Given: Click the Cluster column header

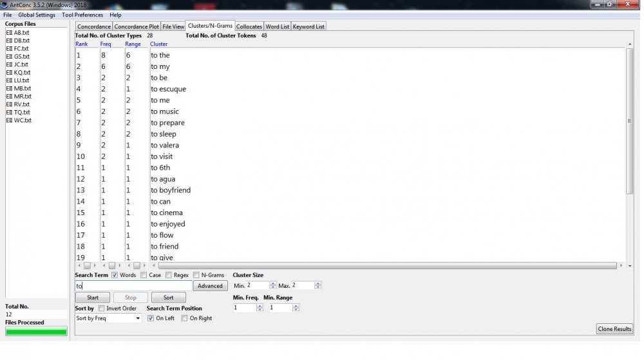Looking at the screenshot, I should click(x=158, y=44).
